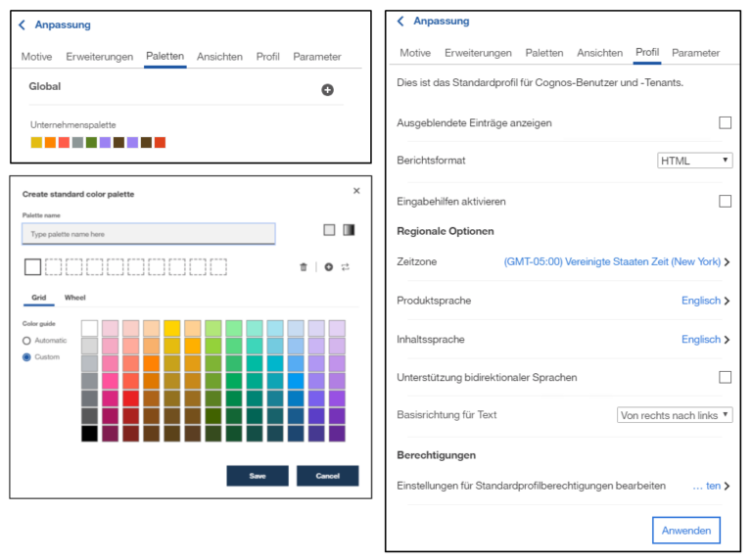This screenshot has width=752, height=560.
Task: Open Ansichten tab in the Profil panel
Action: [x=599, y=53]
